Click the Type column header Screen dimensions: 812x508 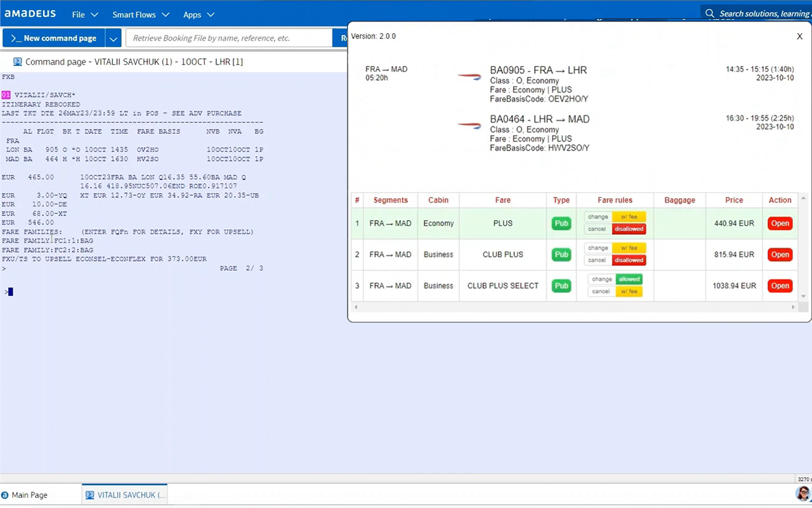(x=561, y=200)
